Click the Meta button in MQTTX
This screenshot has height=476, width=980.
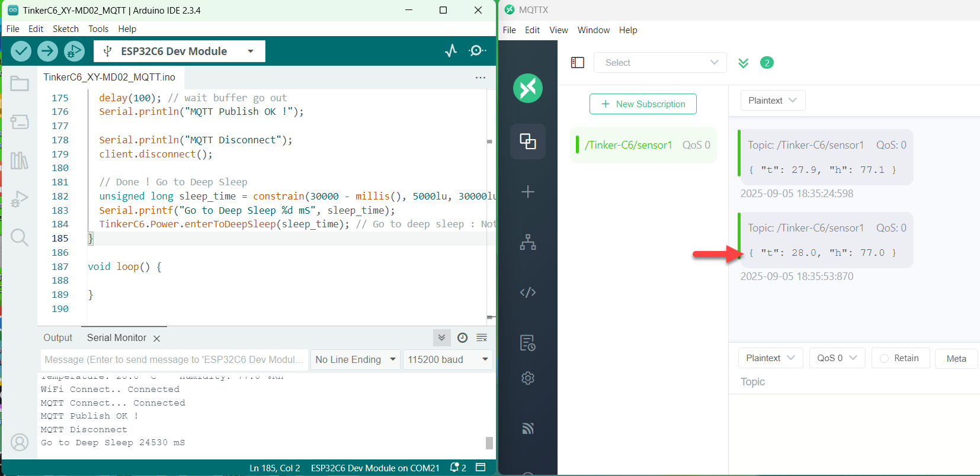pyautogui.click(x=956, y=358)
